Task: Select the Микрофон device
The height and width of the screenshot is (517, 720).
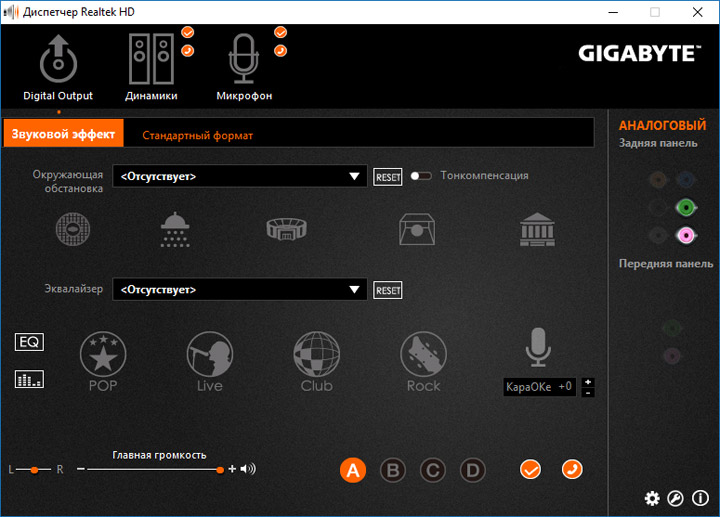Action: 244,67
